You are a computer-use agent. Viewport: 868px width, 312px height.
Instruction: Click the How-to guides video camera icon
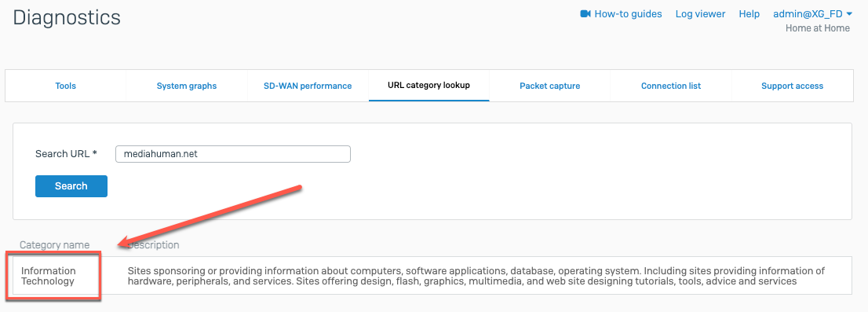[x=585, y=14]
